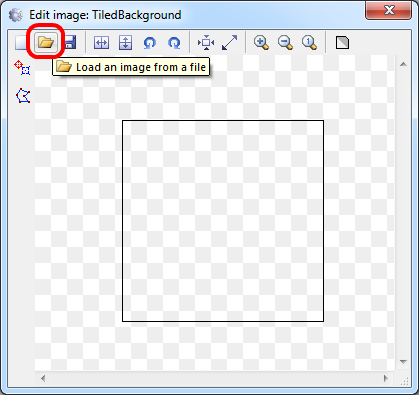Image resolution: width=419 pixels, height=395 pixels.
Task: Click the clear image (new) icon
Action: click(x=21, y=43)
